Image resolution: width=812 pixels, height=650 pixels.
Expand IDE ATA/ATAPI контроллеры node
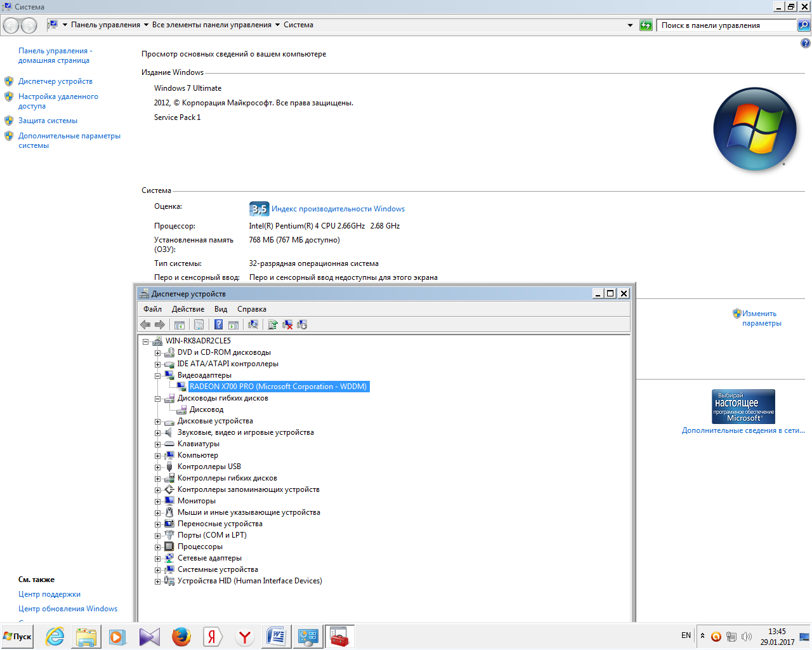pyautogui.click(x=157, y=364)
